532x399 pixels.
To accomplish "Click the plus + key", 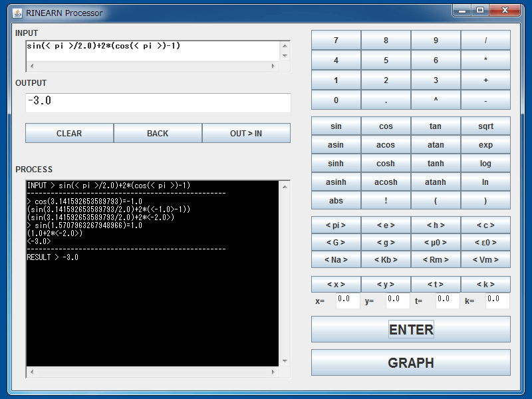I will pos(485,80).
